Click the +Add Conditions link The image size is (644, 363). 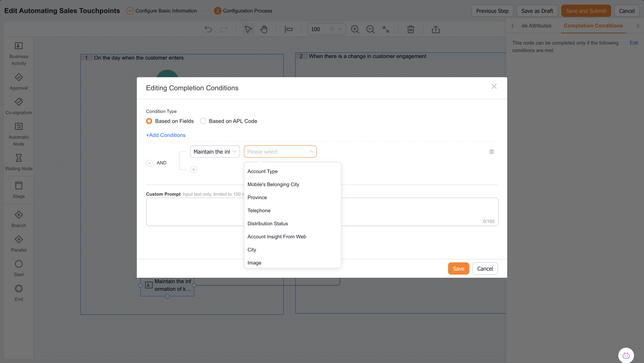click(166, 135)
